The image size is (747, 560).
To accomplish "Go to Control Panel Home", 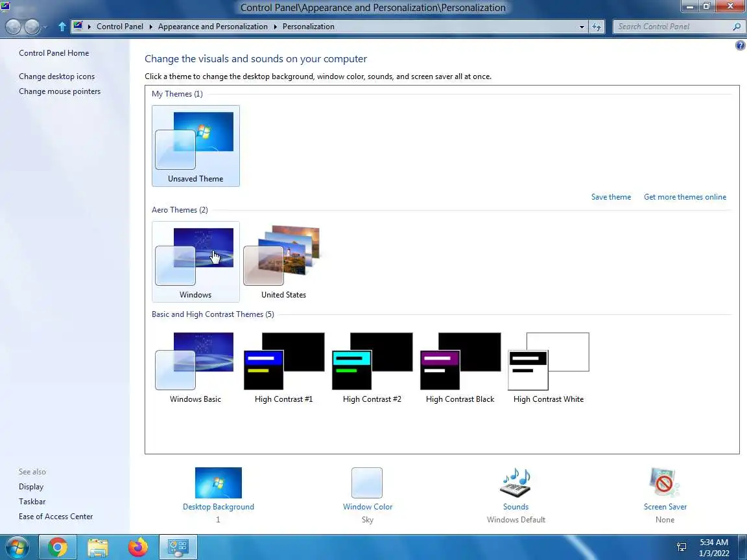I will pos(54,53).
